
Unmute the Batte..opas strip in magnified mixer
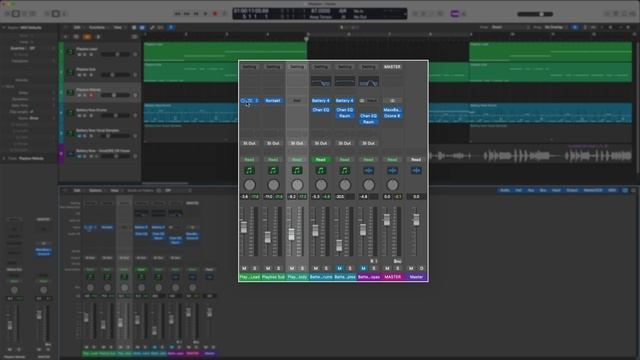363,268
